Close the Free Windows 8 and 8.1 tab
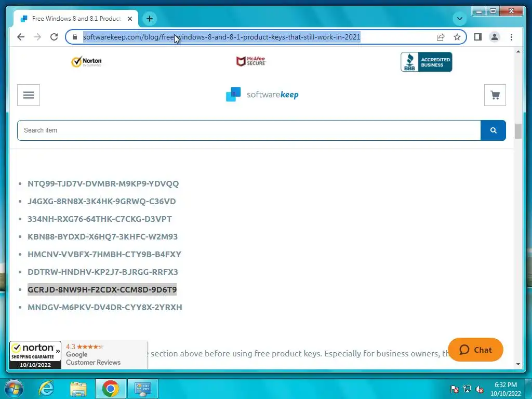 (x=129, y=19)
